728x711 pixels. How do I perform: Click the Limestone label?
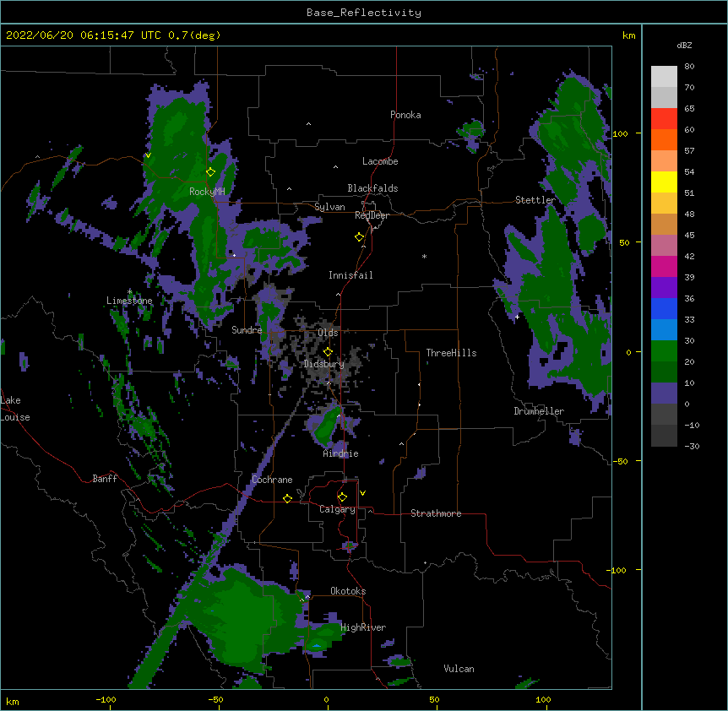point(129,301)
